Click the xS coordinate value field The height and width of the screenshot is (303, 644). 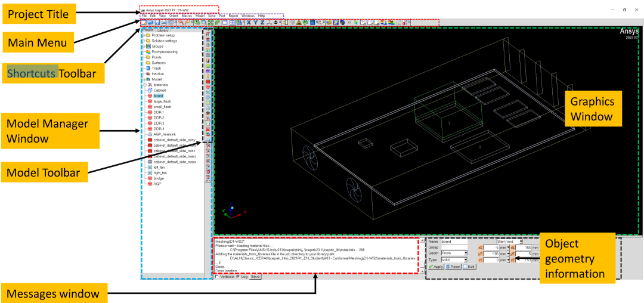tap(491, 248)
